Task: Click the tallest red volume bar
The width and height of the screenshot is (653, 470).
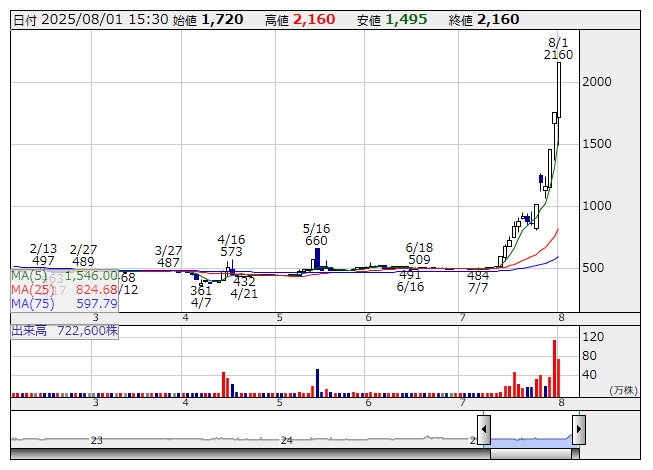Action: [x=554, y=368]
